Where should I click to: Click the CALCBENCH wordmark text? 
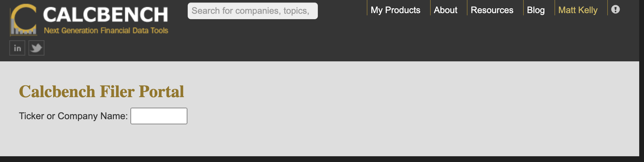click(106, 15)
